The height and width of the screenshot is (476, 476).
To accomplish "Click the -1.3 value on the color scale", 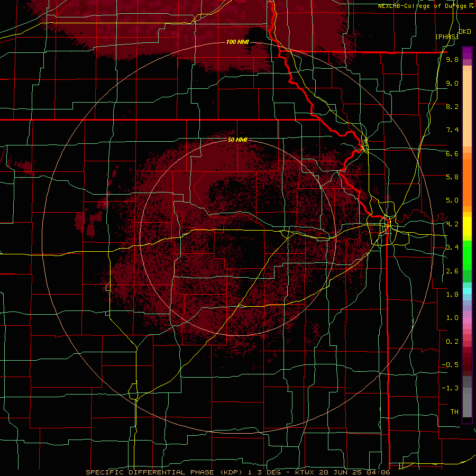I will pyautogui.click(x=450, y=388).
